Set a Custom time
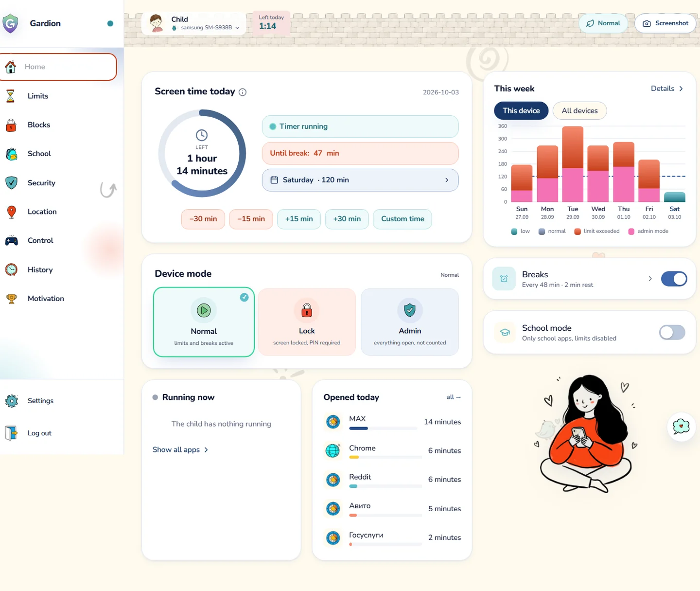 pos(402,219)
